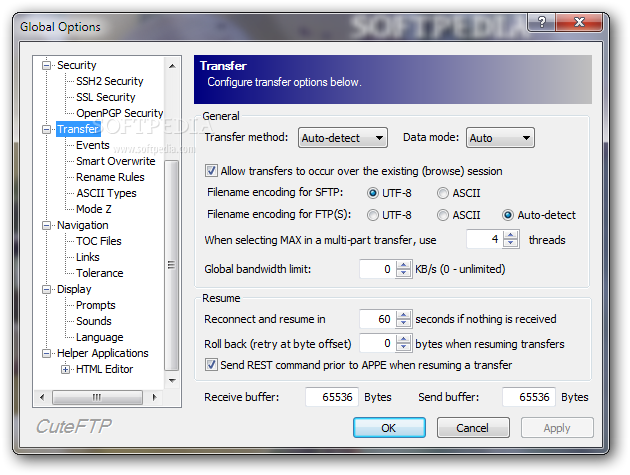Click the tree scroll right arrow
The width and height of the screenshot is (630, 475).
[155, 397]
